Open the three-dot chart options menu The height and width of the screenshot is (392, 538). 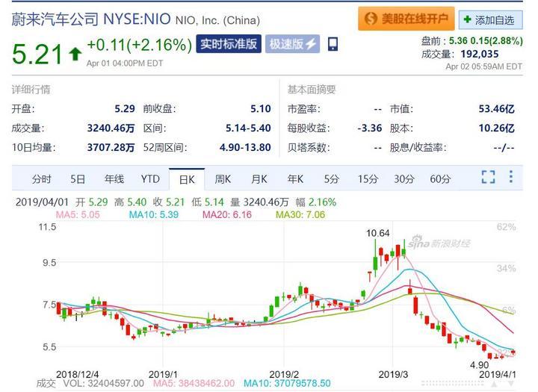tap(511, 177)
